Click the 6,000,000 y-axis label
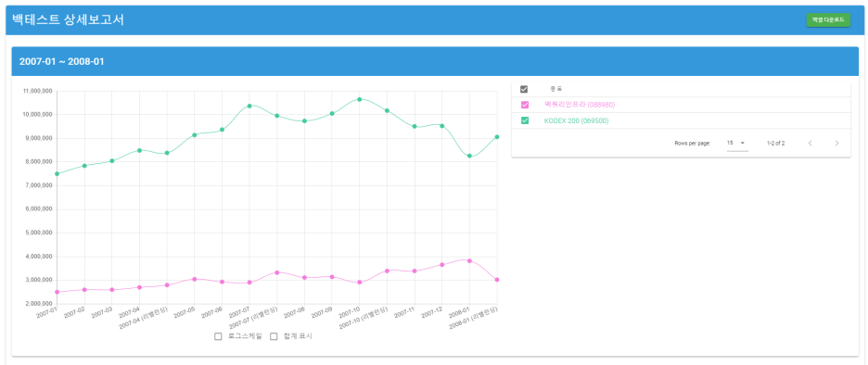 click(39, 209)
